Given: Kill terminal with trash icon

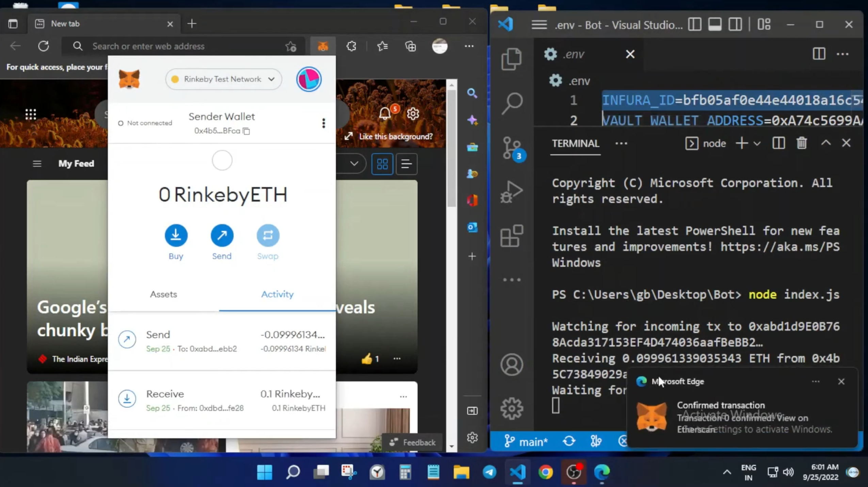Looking at the screenshot, I should coord(801,143).
